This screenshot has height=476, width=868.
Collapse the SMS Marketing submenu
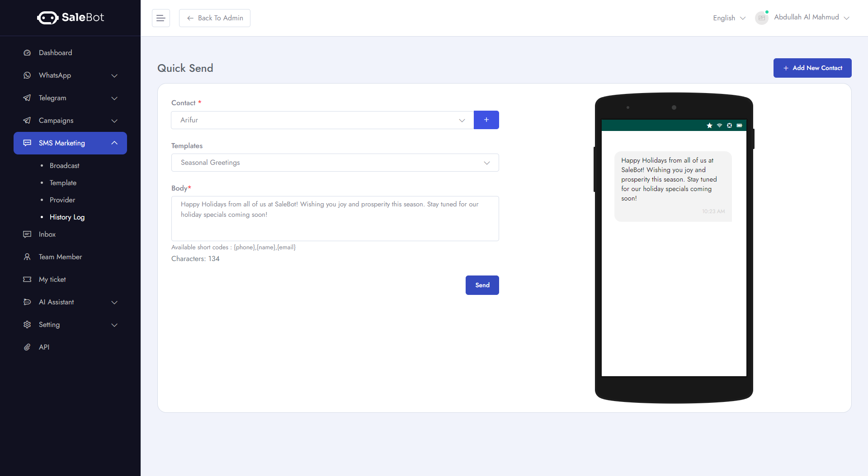pyautogui.click(x=114, y=143)
